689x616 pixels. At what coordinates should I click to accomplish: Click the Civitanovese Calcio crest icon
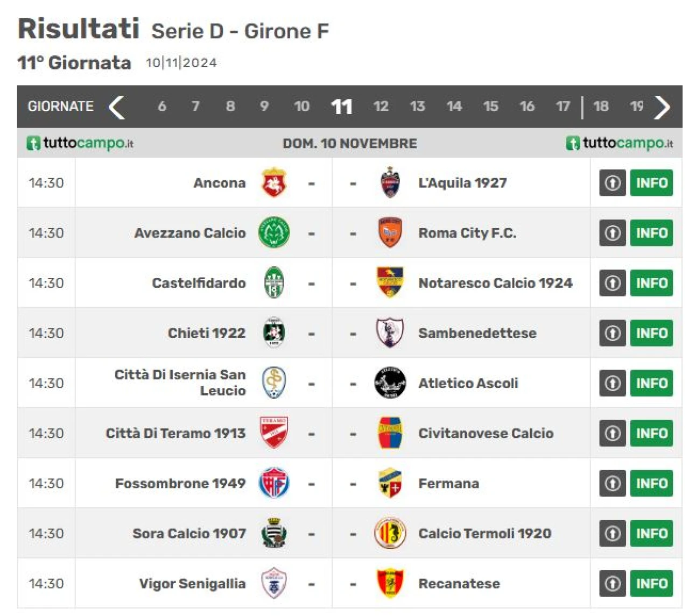(x=390, y=433)
